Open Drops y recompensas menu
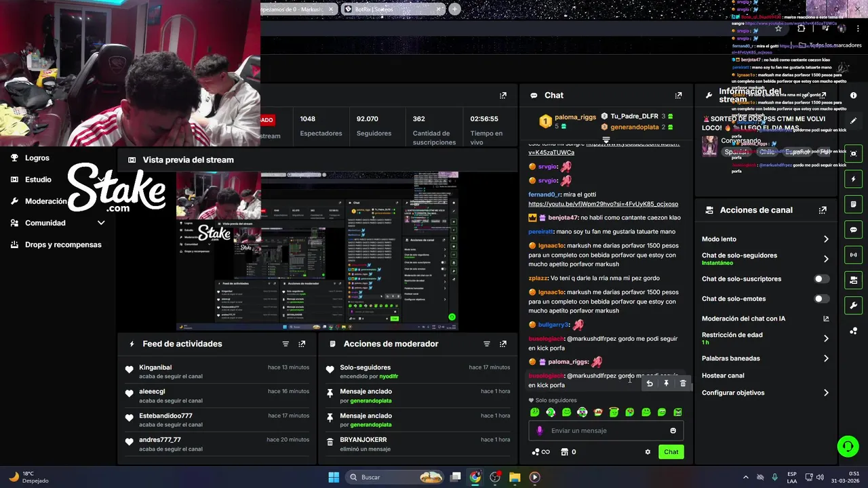This screenshot has height=488, width=868. (x=63, y=245)
